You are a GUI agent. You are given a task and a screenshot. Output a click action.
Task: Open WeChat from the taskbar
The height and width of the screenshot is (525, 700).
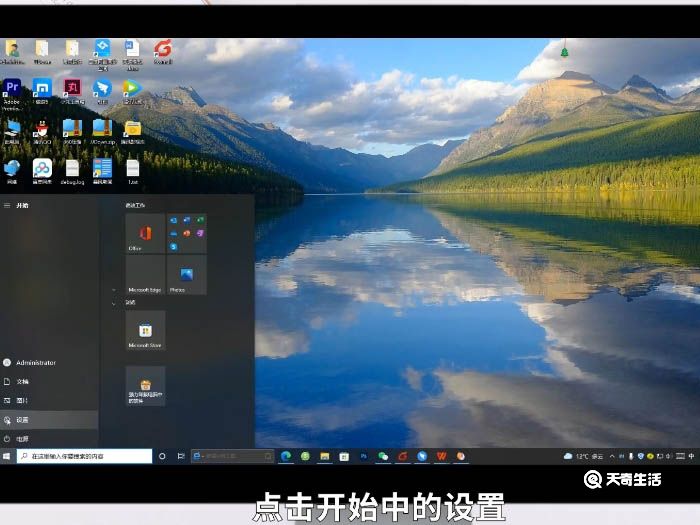pyautogui.click(x=383, y=456)
